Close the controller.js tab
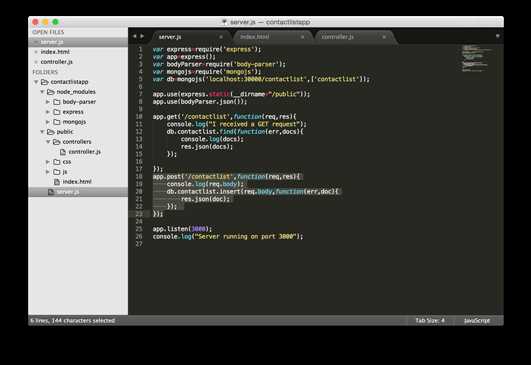Image resolution: width=531 pixels, height=365 pixels. 384,37
